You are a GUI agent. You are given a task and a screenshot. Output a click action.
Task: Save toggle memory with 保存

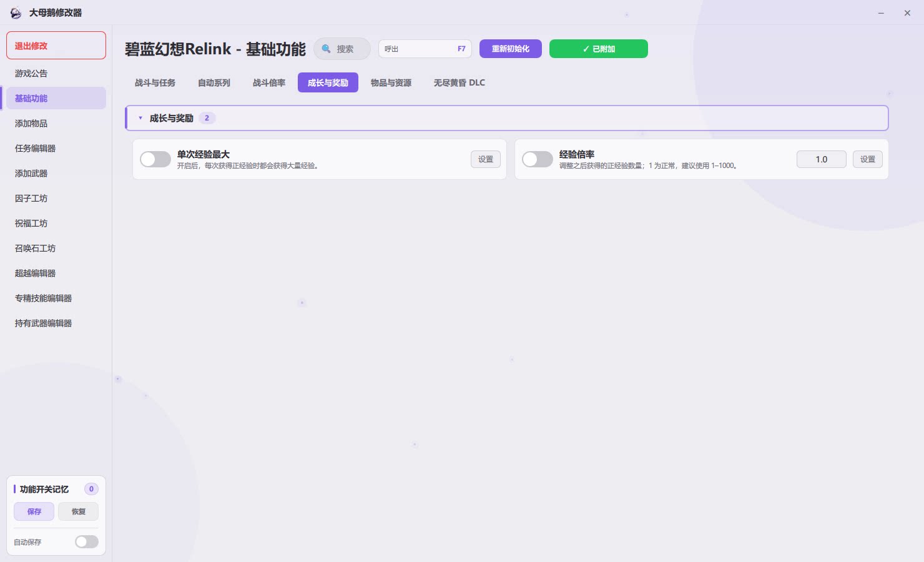pyautogui.click(x=34, y=511)
